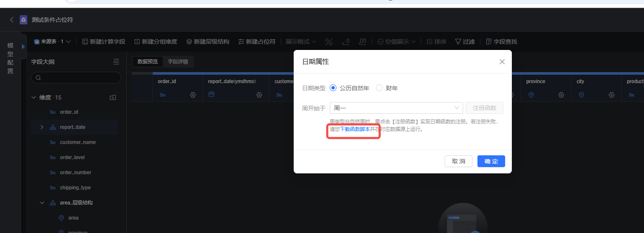Viewport: 644px width, 233px height.
Task: Click add folder icon next to 维度
Action: 113,97
